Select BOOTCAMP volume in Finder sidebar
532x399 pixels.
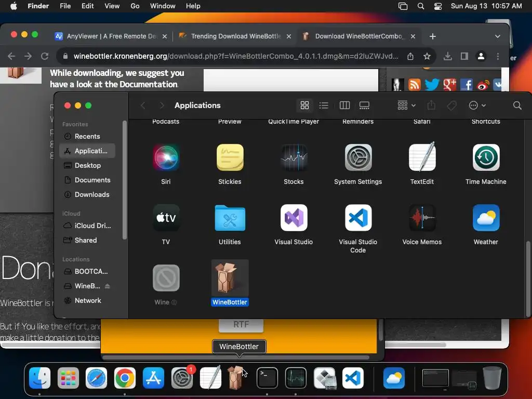click(x=87, y=271)
